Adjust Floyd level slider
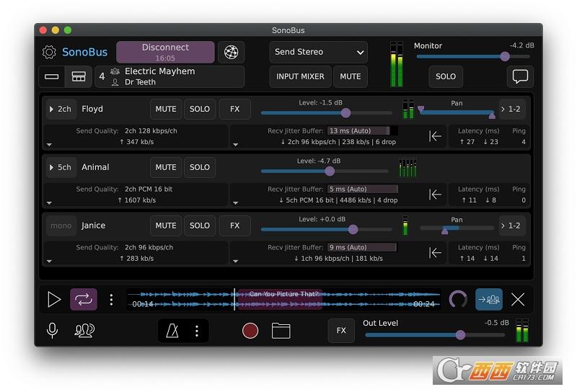 (x=327, y=113)
